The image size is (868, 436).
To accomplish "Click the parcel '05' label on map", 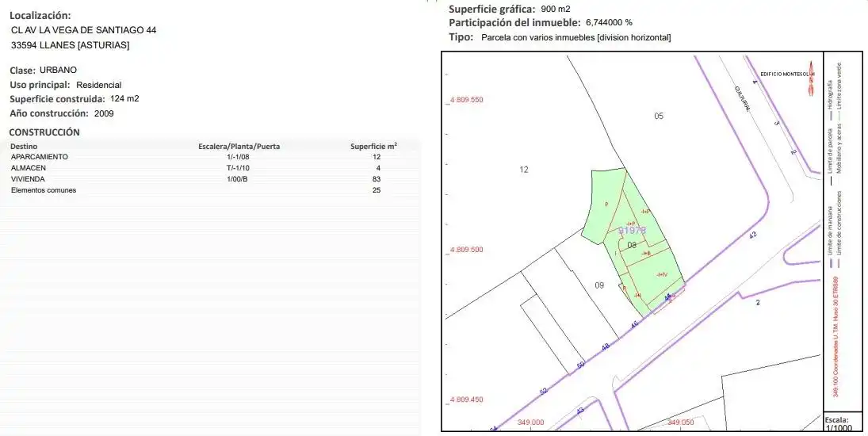I will 659,117.
